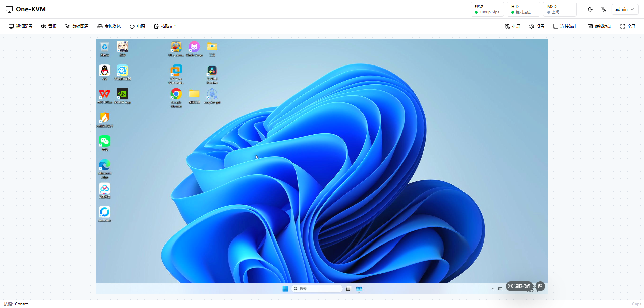The width and height of the screenshot is (644, 308).
Task: Click the 电源 power button
Action: [x=138, y=26]
